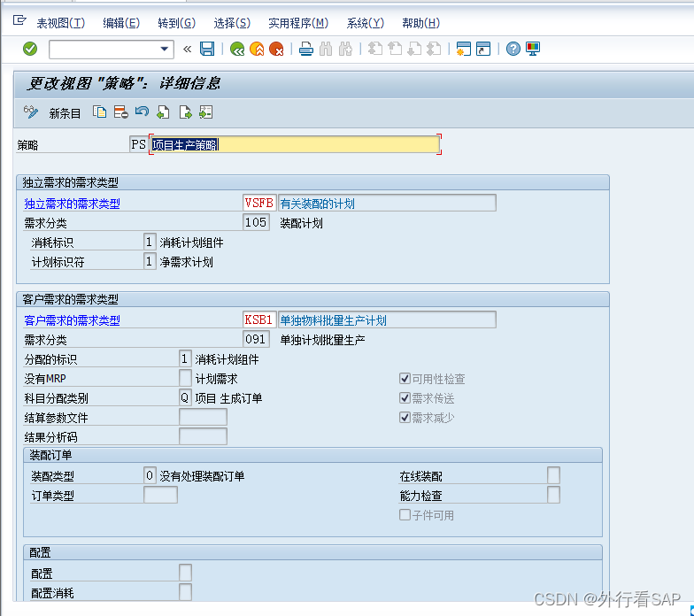Click the orange Exit icon
694x616 pixels.
pyautogui.click(x=257, y=49)
